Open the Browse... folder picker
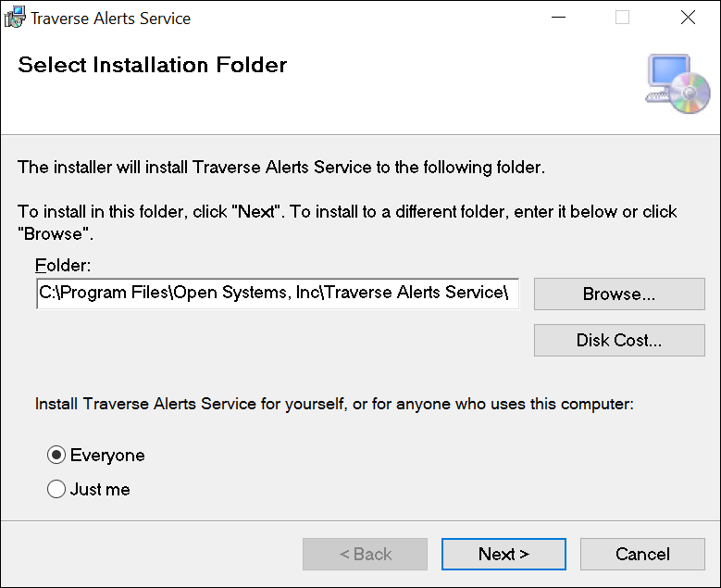This screenshot has width=721, height=588. coord(618,294)
